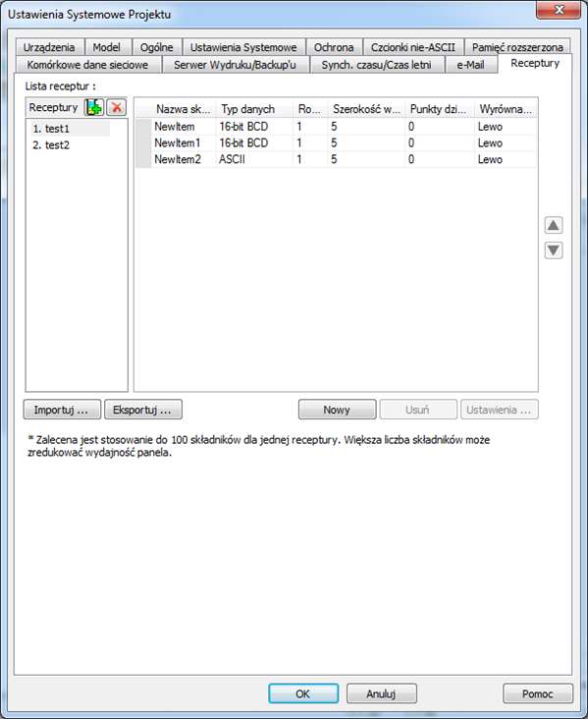
Task: Click the Usuń button
Action: click(x=418, y=410)
